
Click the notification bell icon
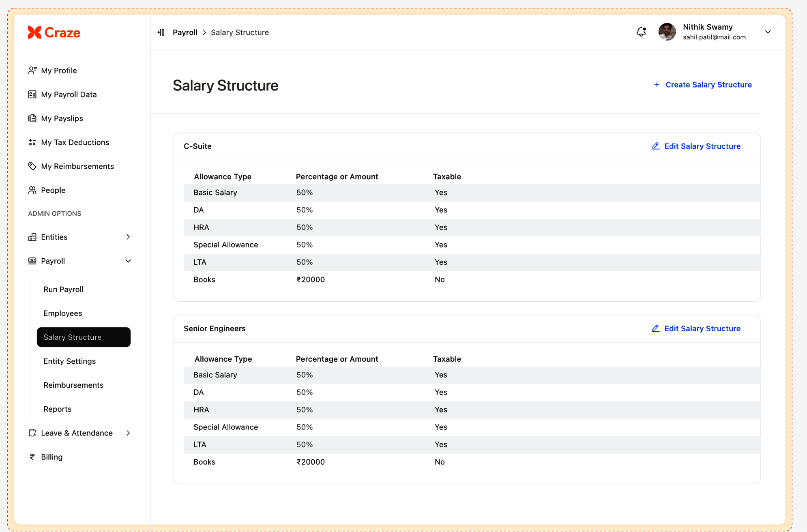tap(641, 32)
